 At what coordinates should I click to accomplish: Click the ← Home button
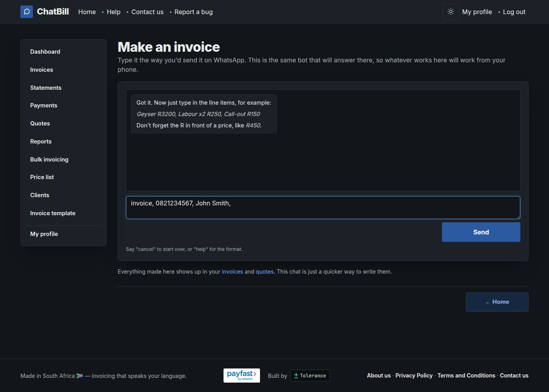497,302
